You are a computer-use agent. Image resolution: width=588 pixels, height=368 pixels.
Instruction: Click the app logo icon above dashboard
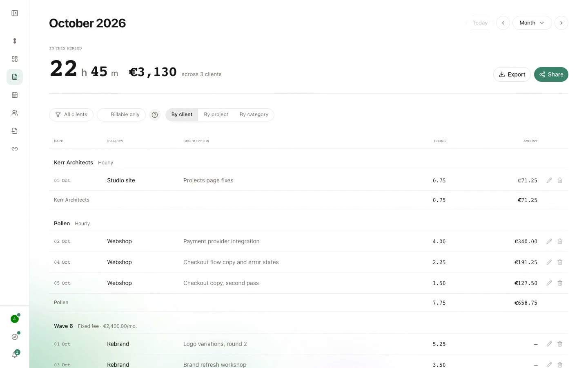click(x=15, y=41)
